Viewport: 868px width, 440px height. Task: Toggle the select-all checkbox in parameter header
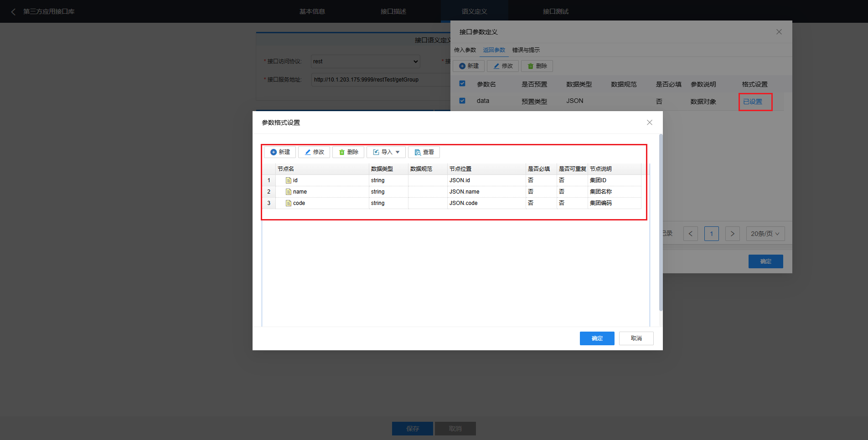pos(462,84)
